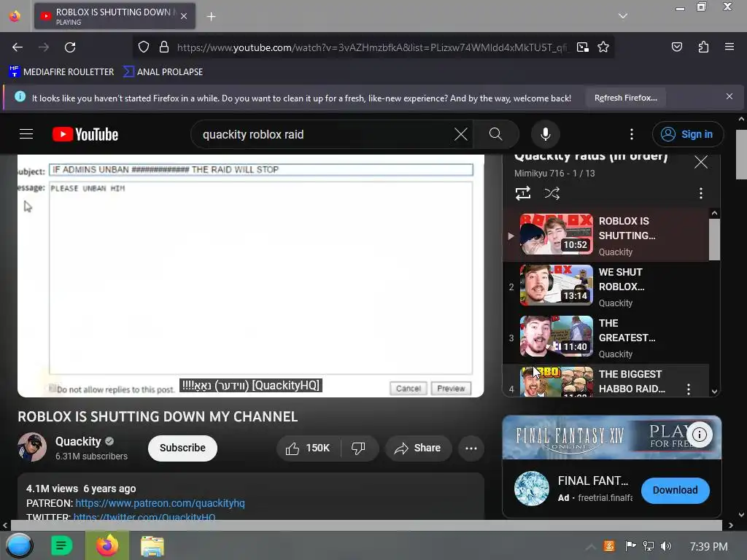Open YouTube settings three-dot menu
The height and width of the screenshot is (560, 747).
[631, 134]
